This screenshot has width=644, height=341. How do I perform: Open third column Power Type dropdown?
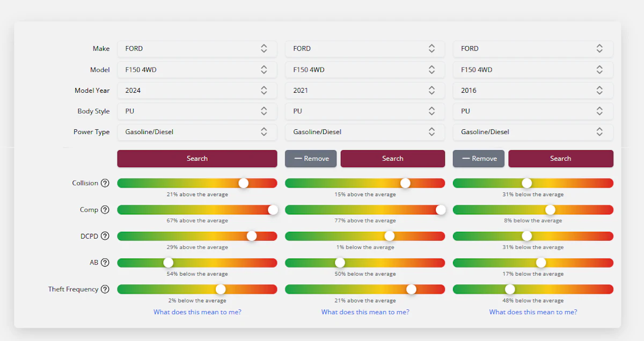[532, 132]
